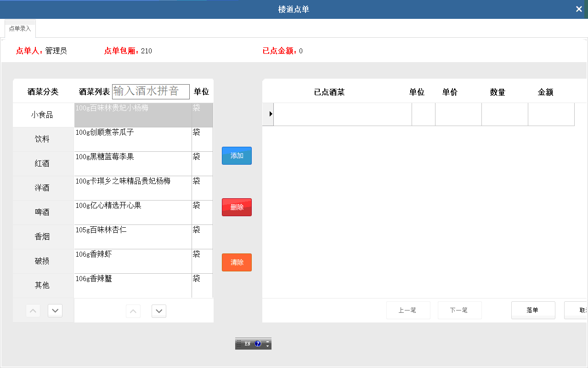The height and width of the screenshot is (368, 588).
Task: Page dish list up arrow
Action: click(133, 311)
